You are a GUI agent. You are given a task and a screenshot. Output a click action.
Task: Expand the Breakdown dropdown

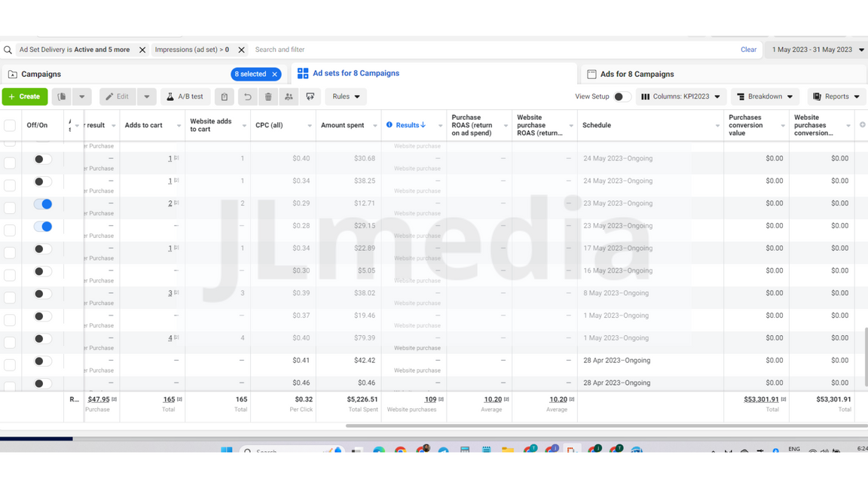(x=765, y=96)
